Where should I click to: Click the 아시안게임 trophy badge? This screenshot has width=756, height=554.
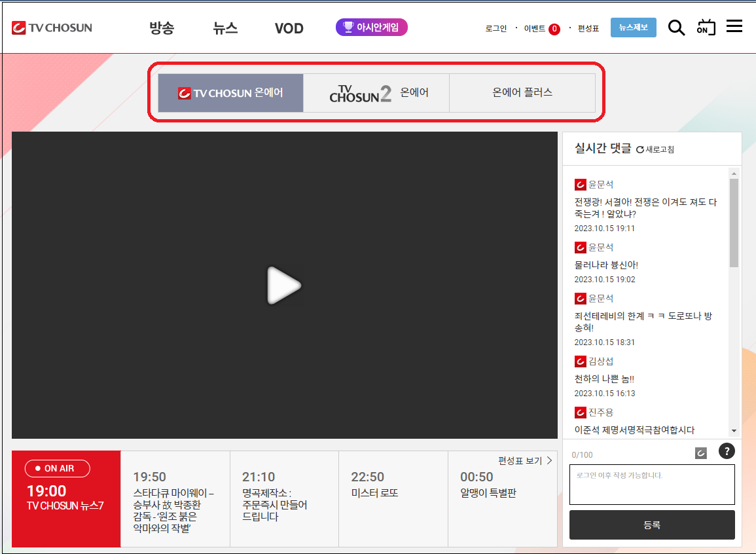pos(371,28)
